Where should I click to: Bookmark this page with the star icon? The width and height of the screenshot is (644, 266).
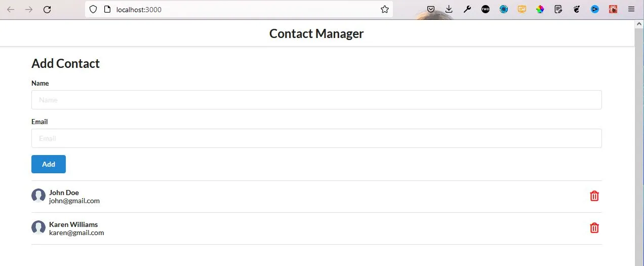385,9
